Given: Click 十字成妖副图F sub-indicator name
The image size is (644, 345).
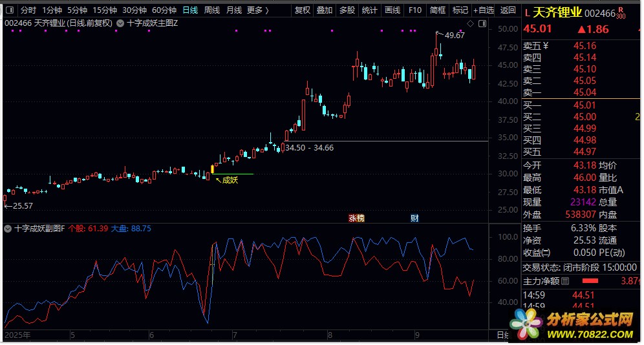Looking at the screenshot, I should click(x=39, y=229).
